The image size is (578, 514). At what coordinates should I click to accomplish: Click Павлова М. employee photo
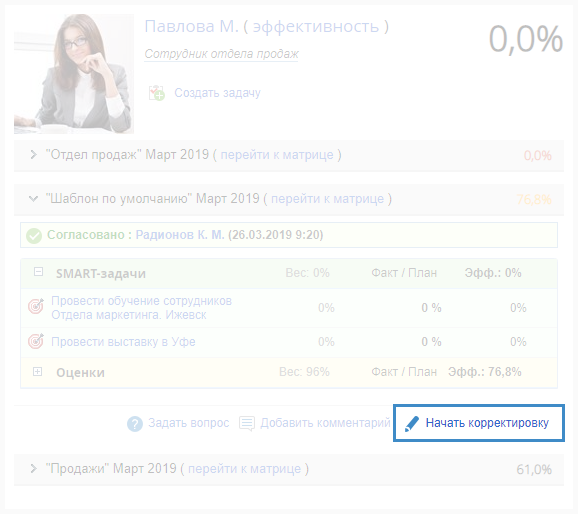click(74, 74)
